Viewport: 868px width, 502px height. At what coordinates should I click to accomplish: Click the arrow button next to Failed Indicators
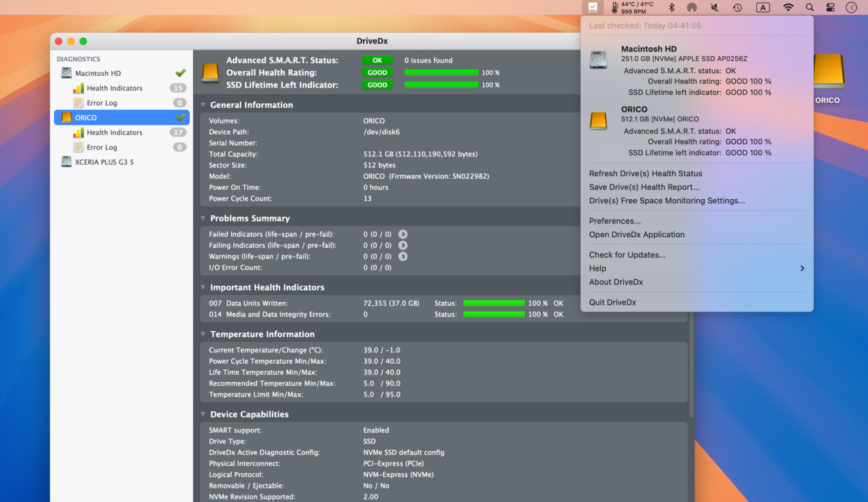click(x=403, y=234)
